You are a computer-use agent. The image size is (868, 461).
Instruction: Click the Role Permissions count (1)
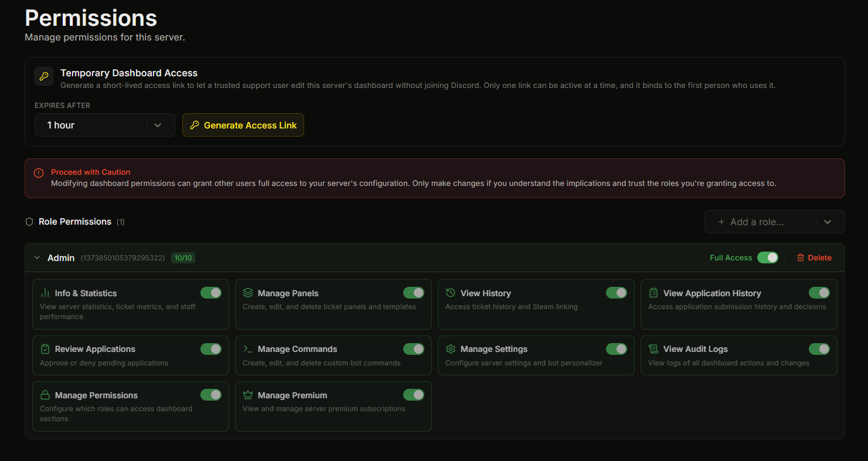(x=121, y=222)
